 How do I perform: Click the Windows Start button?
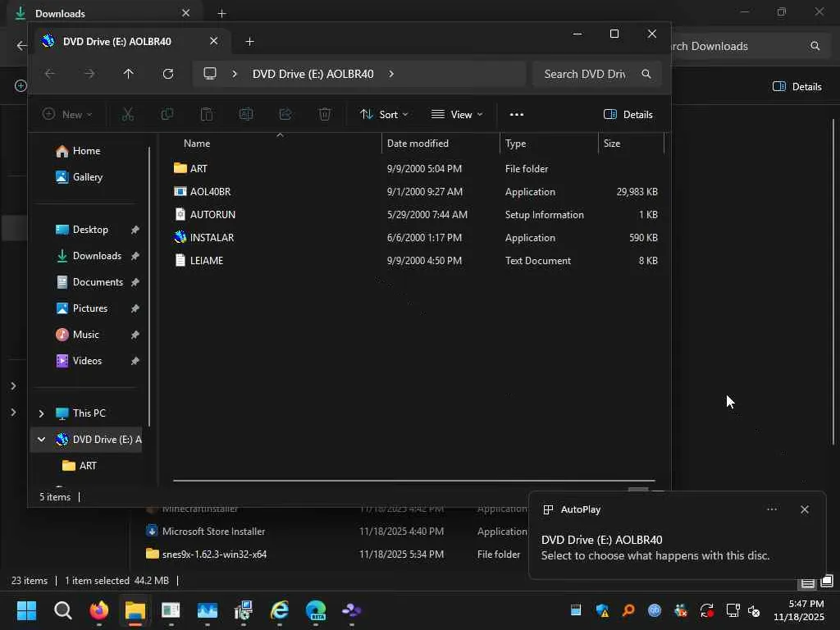pos(26,610)
